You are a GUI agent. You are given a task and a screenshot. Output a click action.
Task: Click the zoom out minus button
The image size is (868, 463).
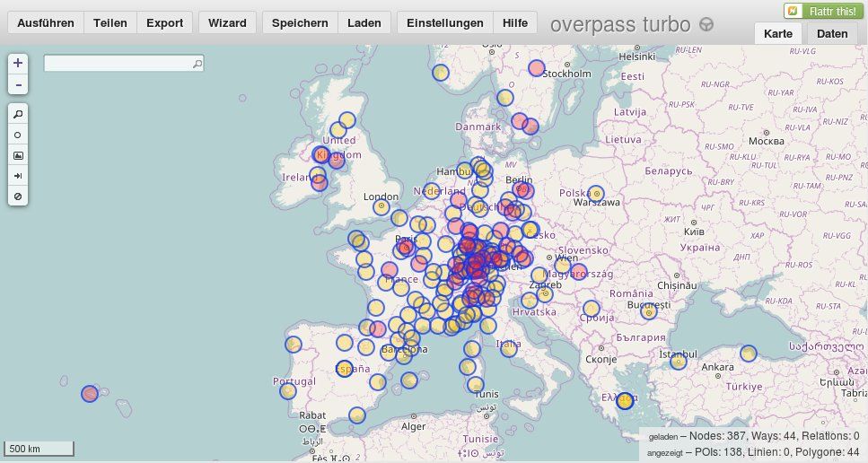click(x=18, y=85)
